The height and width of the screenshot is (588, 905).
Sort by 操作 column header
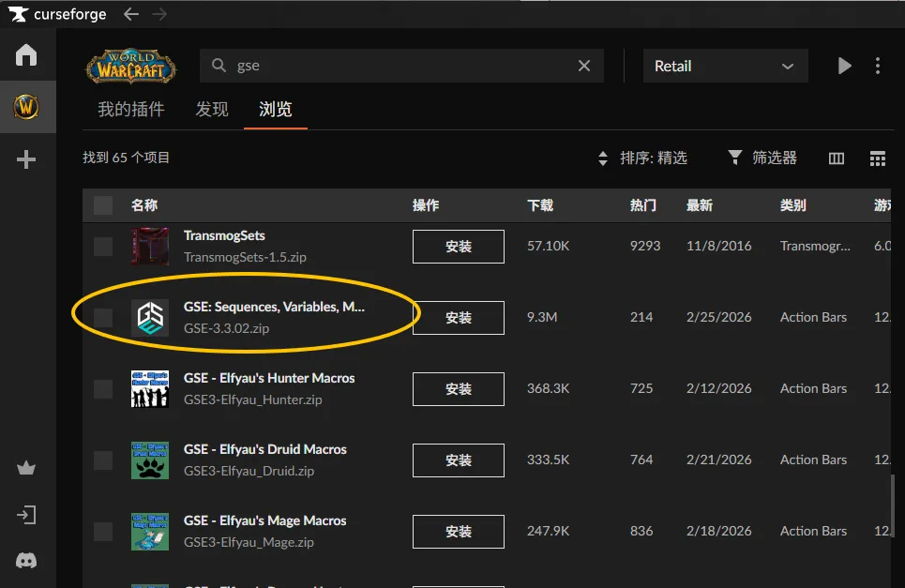point(426,205)
